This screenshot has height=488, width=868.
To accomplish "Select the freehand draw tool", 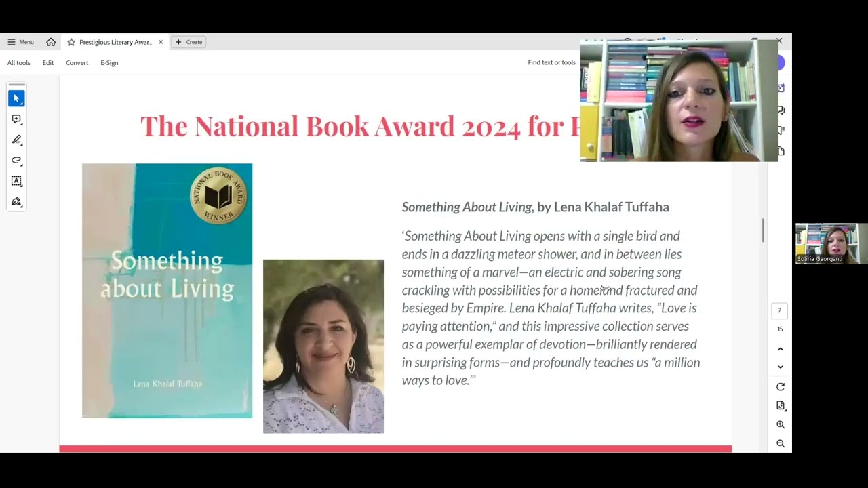I will [x=17, y=161].
